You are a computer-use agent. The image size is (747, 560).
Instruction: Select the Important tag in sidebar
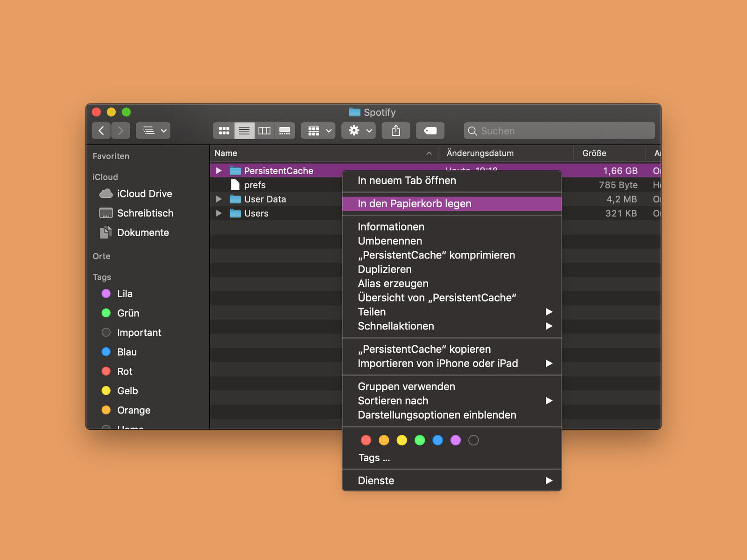click(132, 333)
